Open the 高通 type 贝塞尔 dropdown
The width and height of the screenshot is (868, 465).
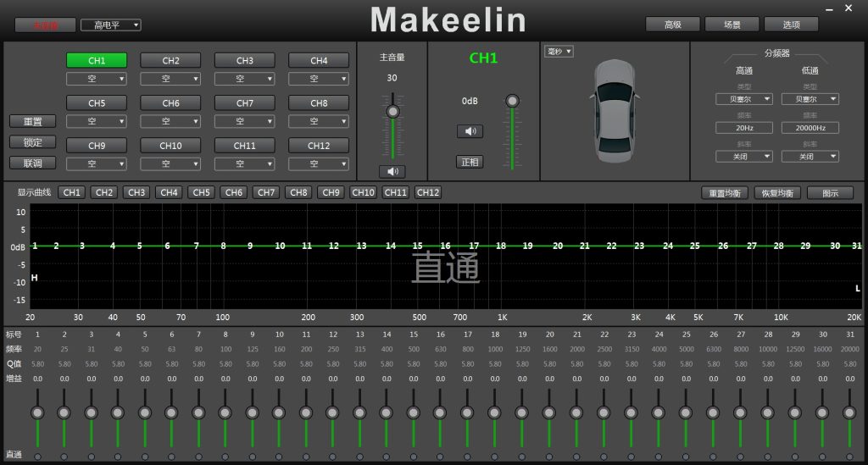point(744,99)
